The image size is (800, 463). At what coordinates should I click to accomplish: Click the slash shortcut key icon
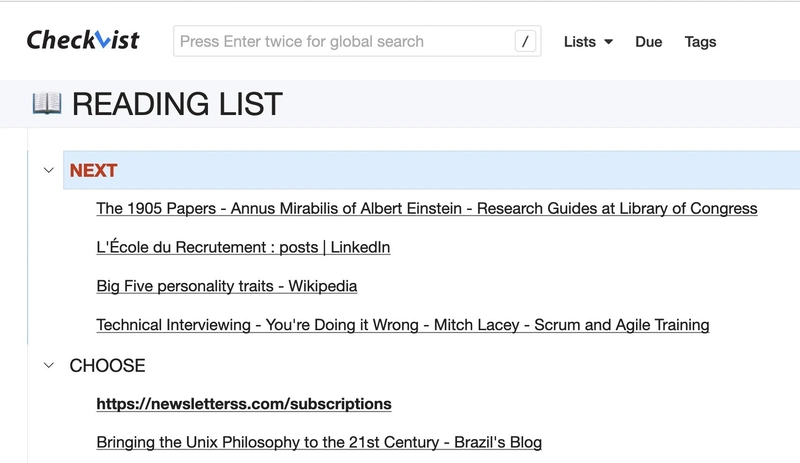coord(526,41)
